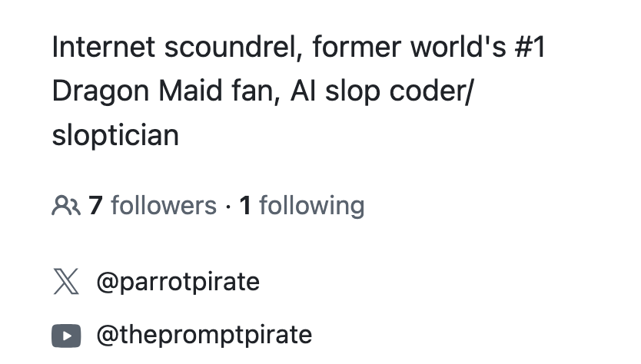Click the X logo icon
Screen dimensions: 641x364
[66, 282]
